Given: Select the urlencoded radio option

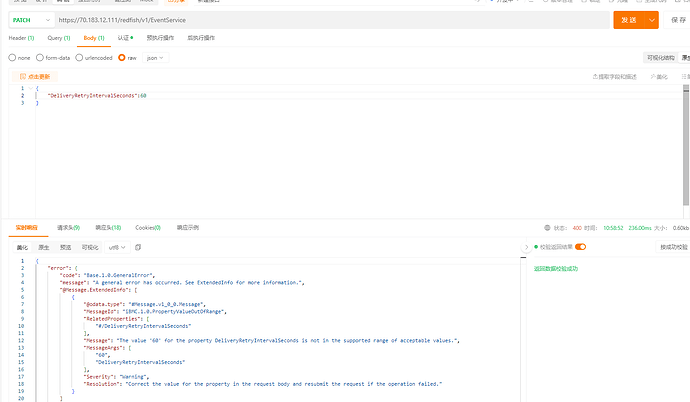Looking at the screenshot, I should pos(79,58).
